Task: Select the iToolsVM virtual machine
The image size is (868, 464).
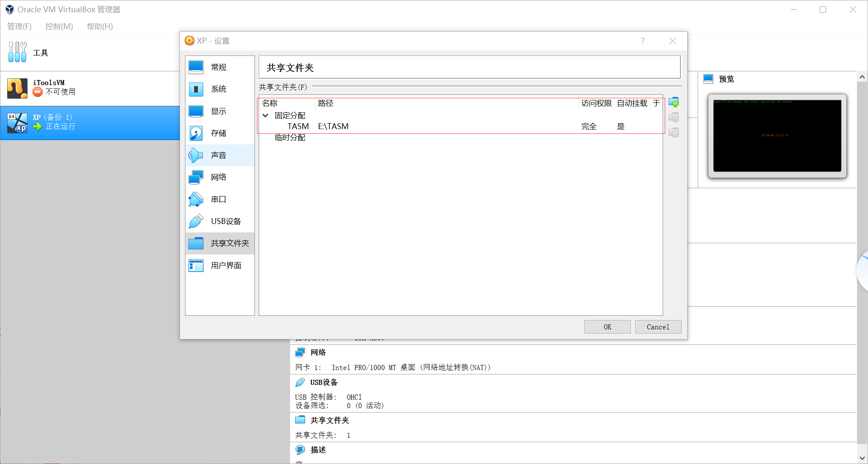Action: pyautogui.click(x=90, y=88)
